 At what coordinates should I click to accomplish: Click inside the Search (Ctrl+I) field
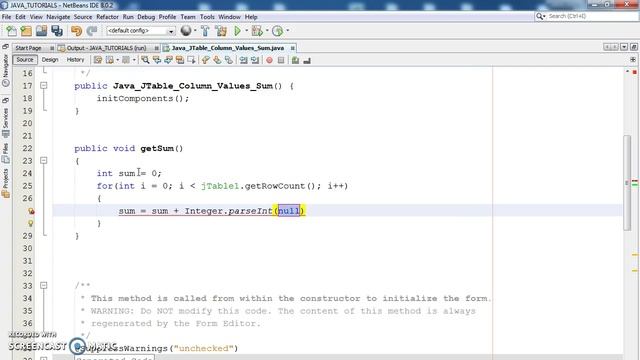[x=592, y=16]
